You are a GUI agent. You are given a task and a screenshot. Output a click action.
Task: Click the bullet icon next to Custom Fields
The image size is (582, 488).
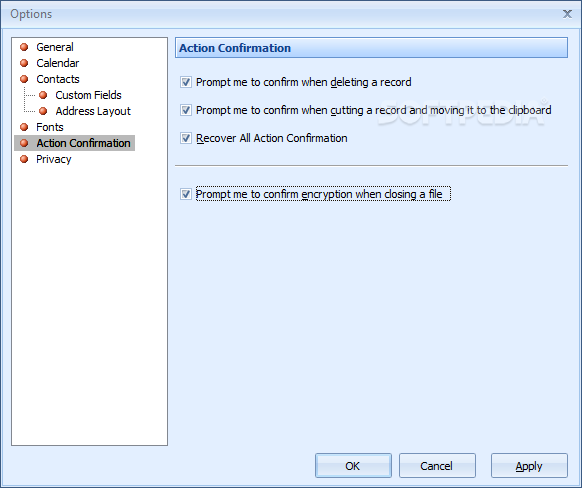point(43,95)
